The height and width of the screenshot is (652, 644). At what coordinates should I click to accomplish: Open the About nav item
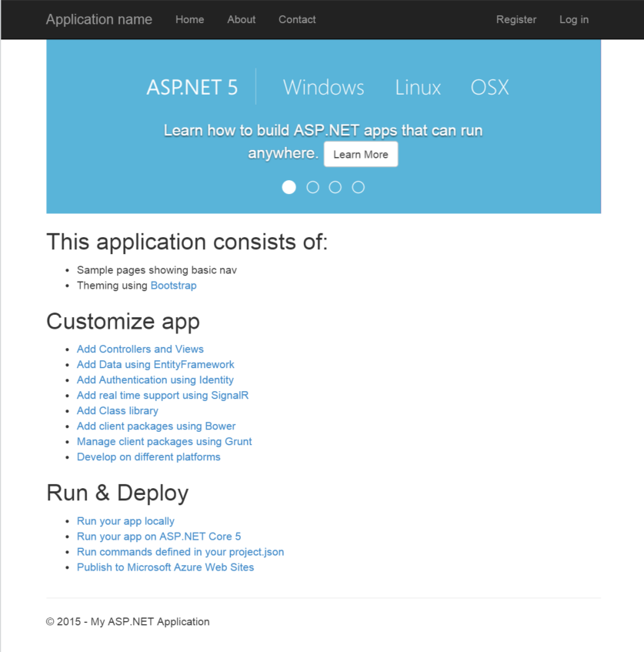tap(241, 19)
